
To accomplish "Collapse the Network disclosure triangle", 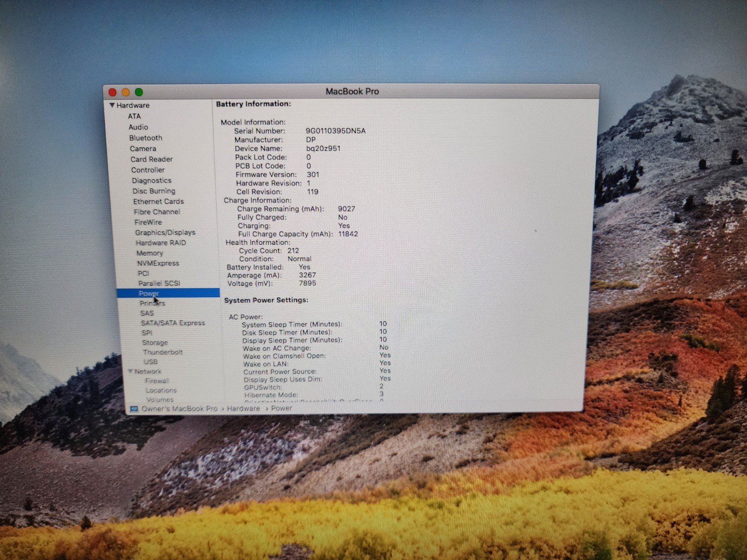I will point(131,371).
